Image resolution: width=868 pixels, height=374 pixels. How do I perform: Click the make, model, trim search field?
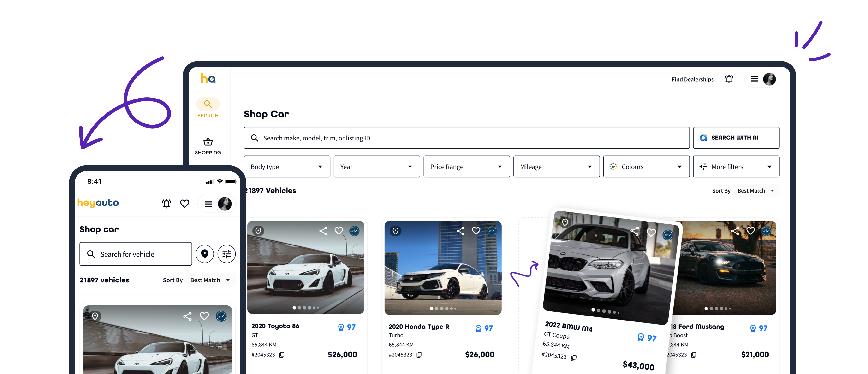[x=466, y=138]
